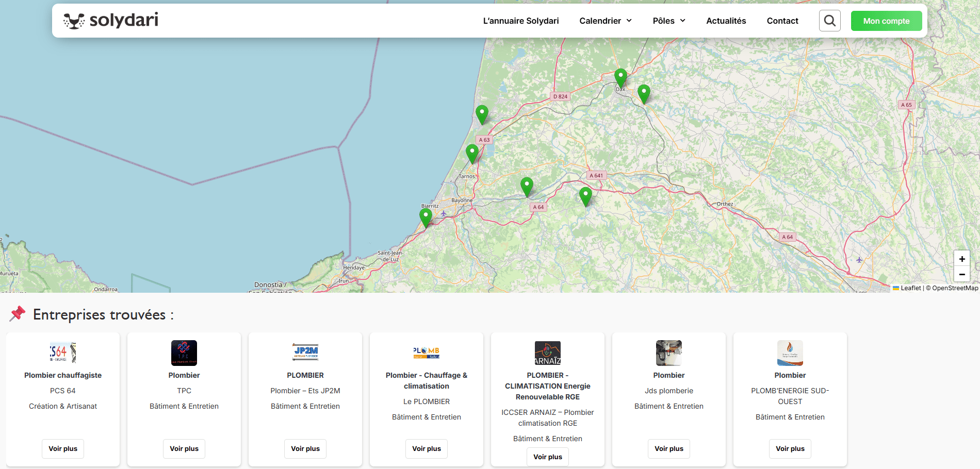
Task: Select the map marker near Biarritz
Action: coord(426,216)
